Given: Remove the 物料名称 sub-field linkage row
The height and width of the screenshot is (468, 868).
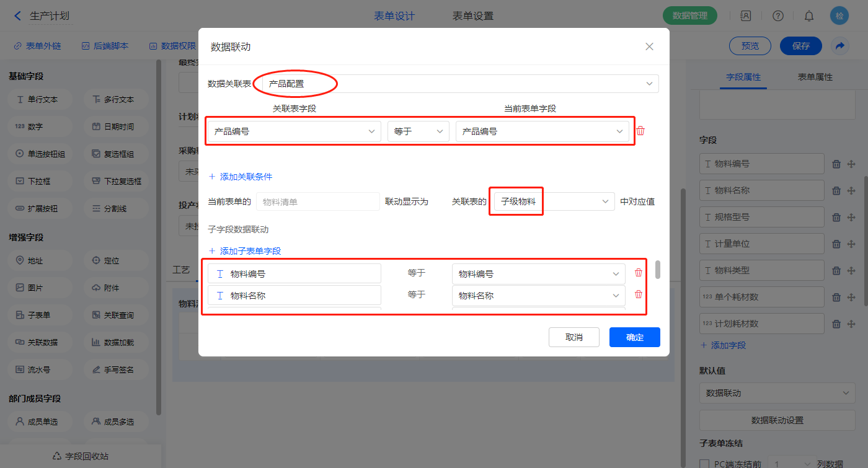Looking at the screenshot, I should click(x=638, y=295).
